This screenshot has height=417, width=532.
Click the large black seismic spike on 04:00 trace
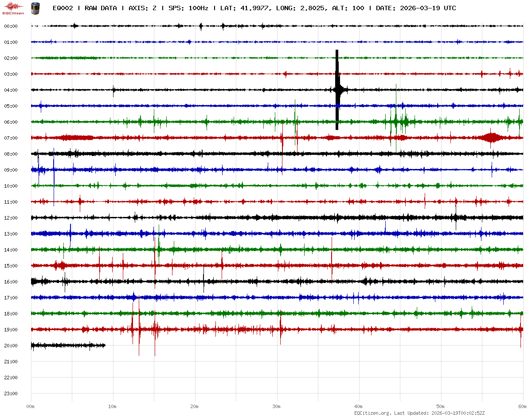point(337,90)
